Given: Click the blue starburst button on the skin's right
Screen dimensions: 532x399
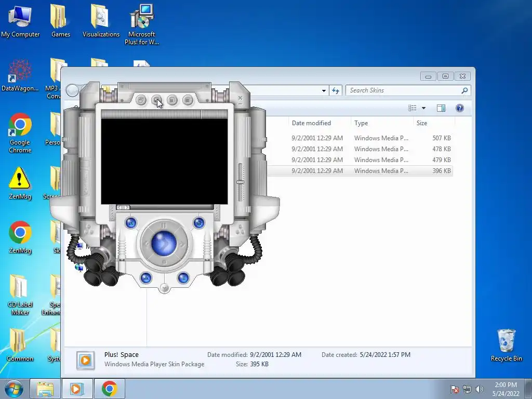Looking at the screenshot, I should pos(199,223).
